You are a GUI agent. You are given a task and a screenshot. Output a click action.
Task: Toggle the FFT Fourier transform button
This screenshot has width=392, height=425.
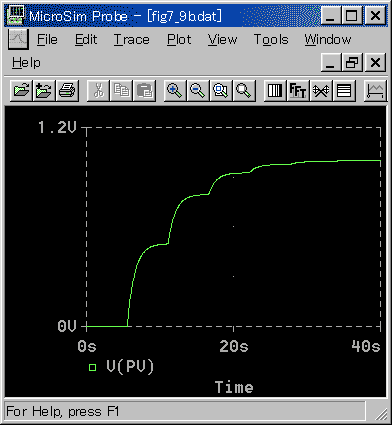click(298, 90)
